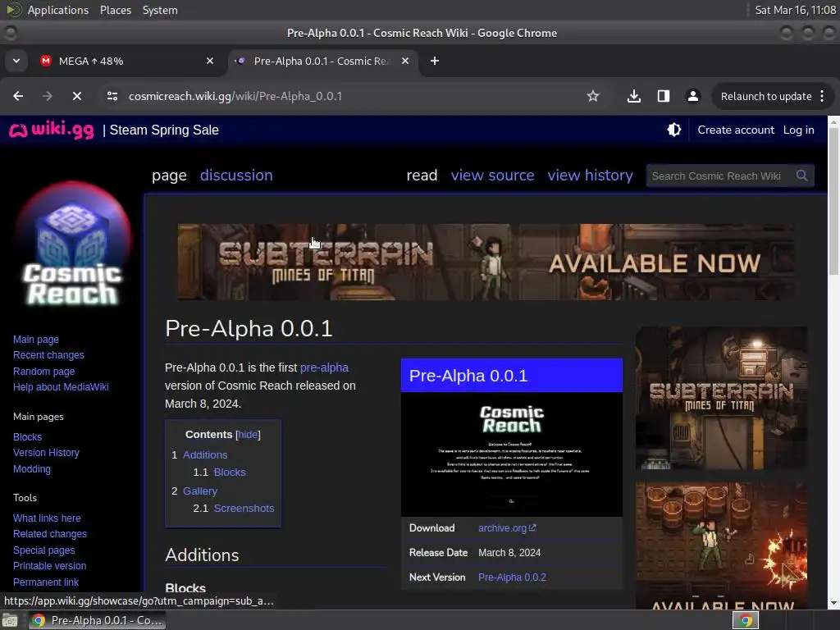Image resolution: width=840 pixels, height=630 pixels.
Task: Click the browser forward arrow
Action: click(x=47, y=96)
